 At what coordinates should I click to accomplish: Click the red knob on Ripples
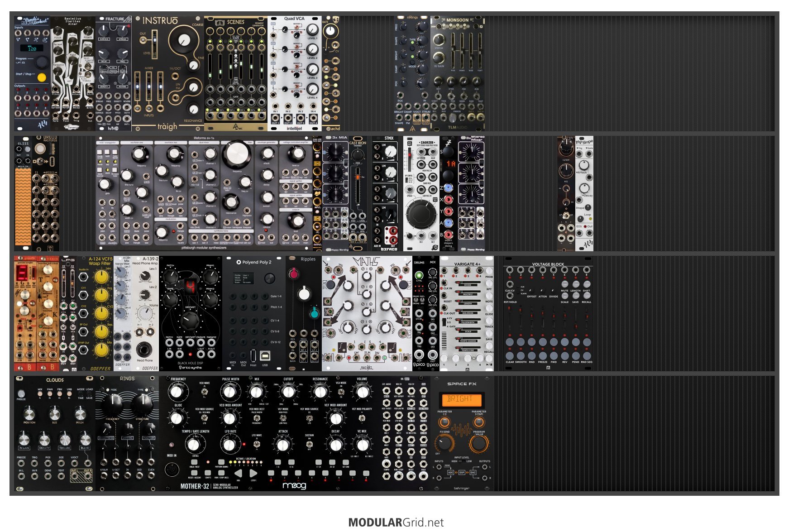click(294, 273)
